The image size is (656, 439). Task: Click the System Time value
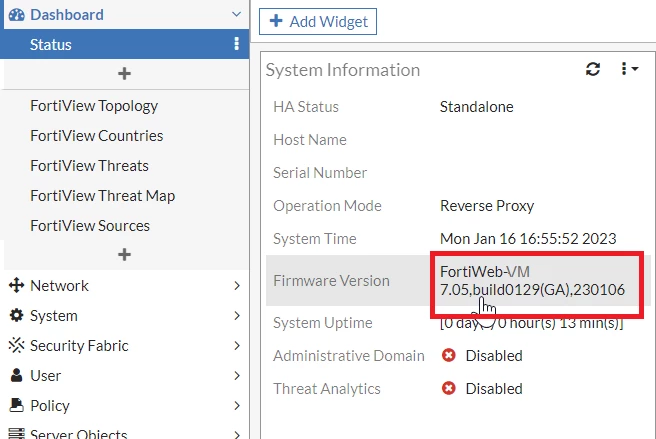pos(528,239)
